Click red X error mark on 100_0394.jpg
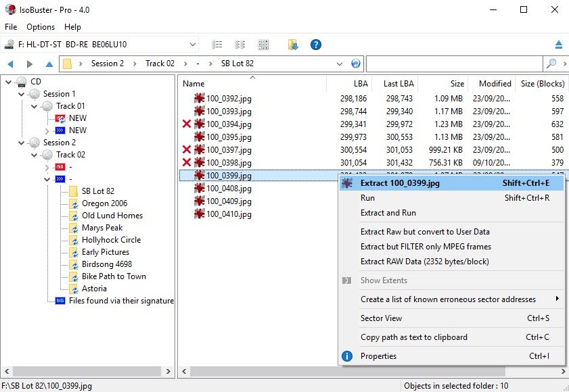This screenshot has width=569, height=392. click(187, 124)
